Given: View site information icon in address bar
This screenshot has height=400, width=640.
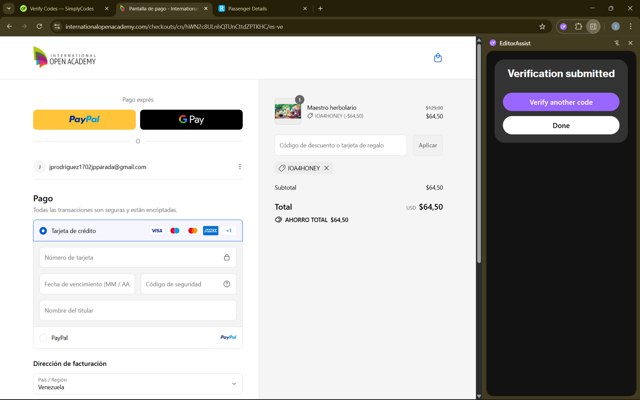Looking at the screenshot, I should [57, 27].
